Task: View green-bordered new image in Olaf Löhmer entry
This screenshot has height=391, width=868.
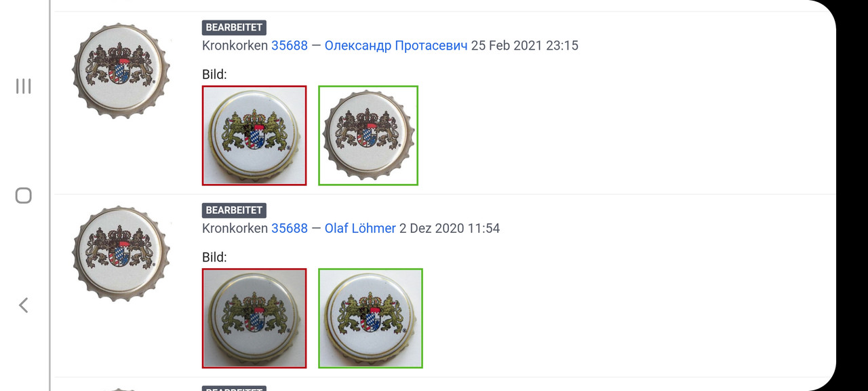Action: 370,318
